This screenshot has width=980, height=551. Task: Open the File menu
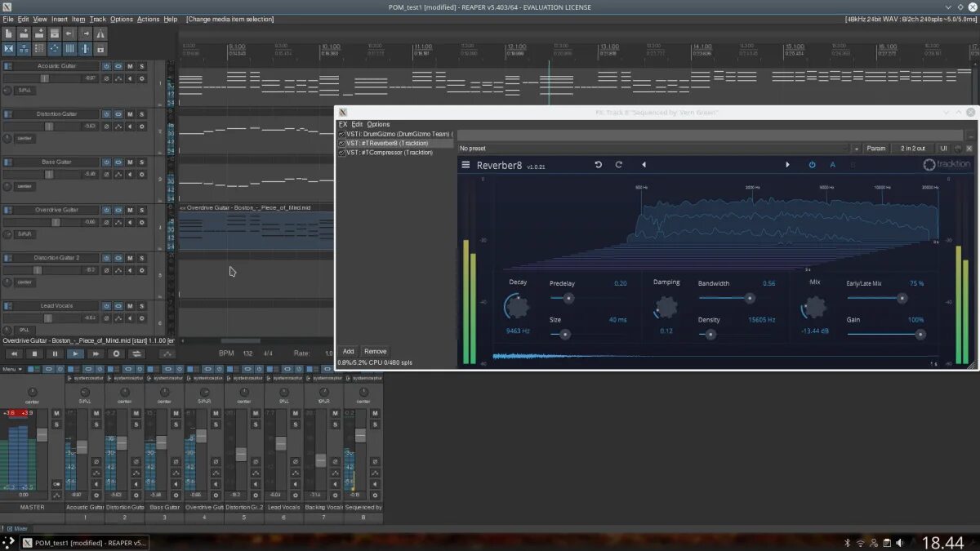(x=8, y=19)
